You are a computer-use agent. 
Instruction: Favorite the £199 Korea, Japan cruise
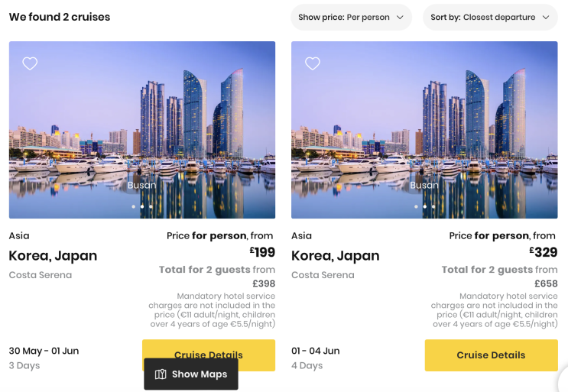30,63
